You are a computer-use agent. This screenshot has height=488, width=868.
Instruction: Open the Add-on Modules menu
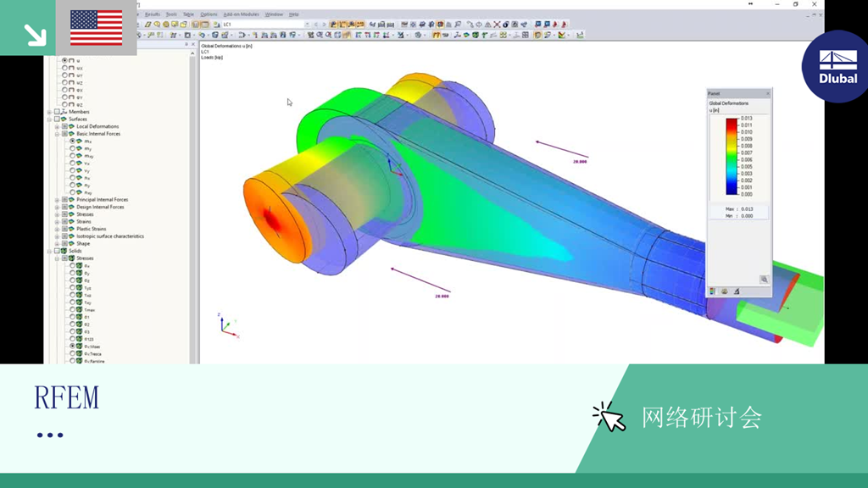coord(241,14)
